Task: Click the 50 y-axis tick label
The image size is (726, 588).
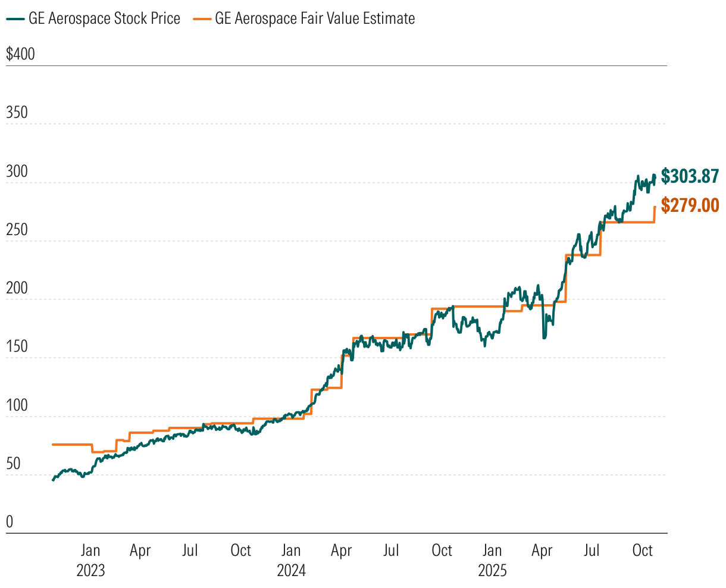Action: tap(13, 464)
